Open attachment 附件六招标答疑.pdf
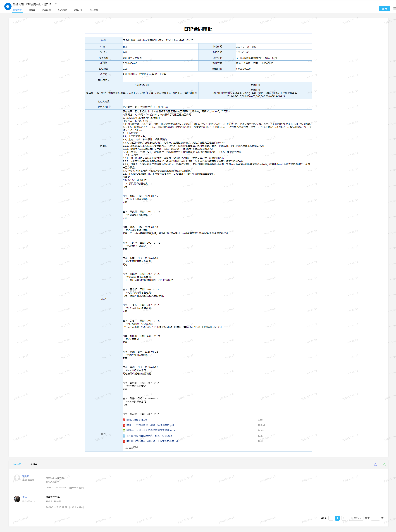This screenshot has width=396, height=532. pos(137,420)
